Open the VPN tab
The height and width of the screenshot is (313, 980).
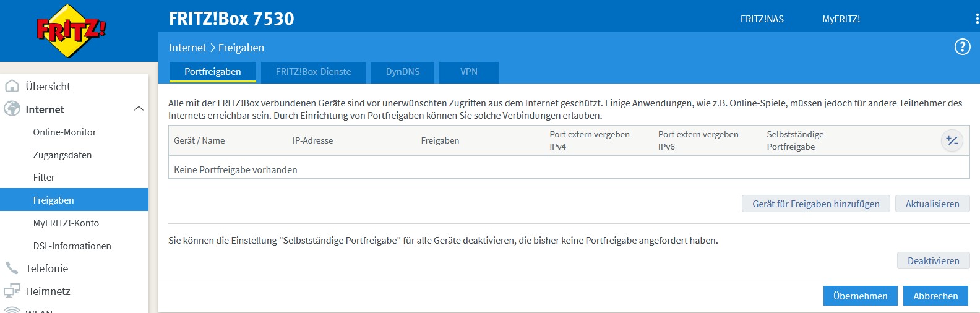click(468, 72)
